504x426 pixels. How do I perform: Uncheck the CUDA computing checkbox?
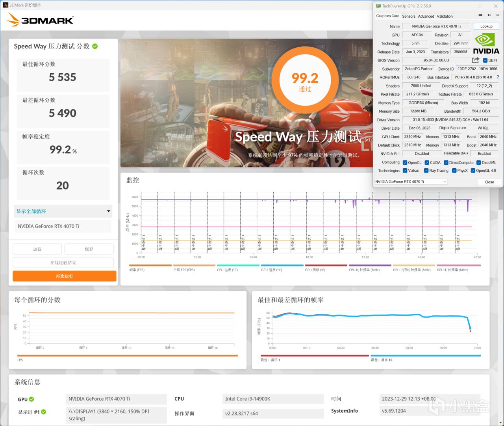[426, 162]
